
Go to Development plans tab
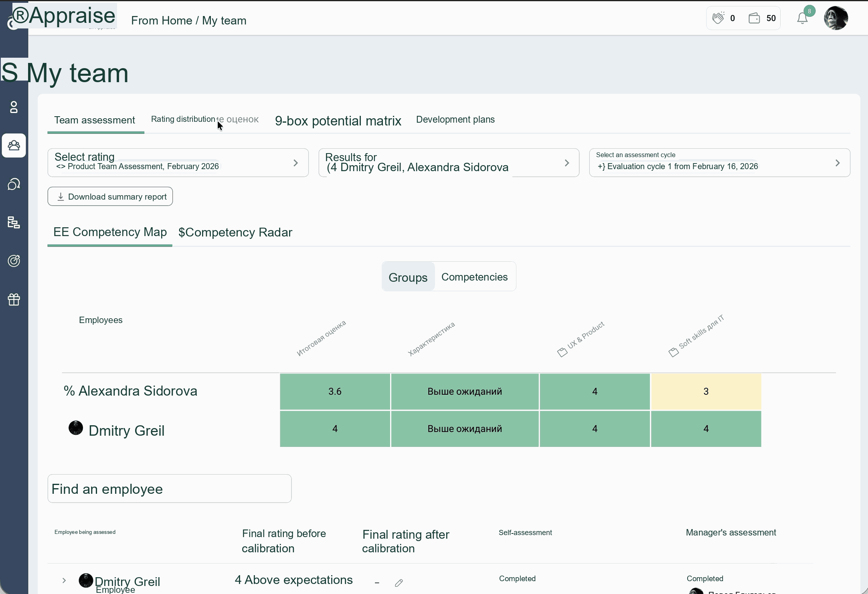(x=455, y=119)
